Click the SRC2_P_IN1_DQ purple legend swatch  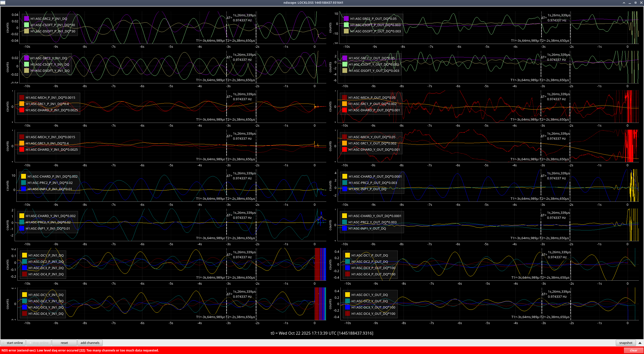click(26, 19)
